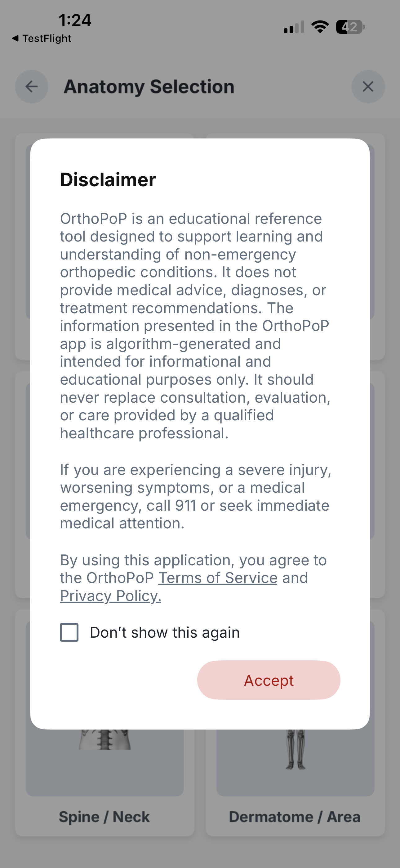400x868 pixels.
Task: Tap the Anatomy Selection title
Action: (149, 87)
